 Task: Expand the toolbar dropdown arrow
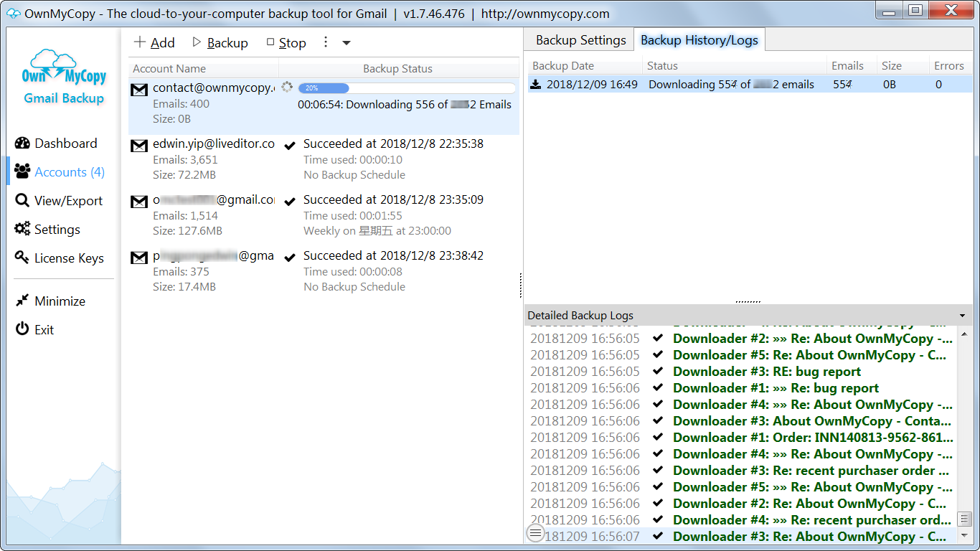click(347, 43)
